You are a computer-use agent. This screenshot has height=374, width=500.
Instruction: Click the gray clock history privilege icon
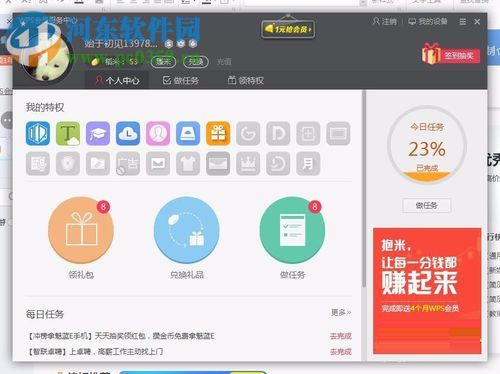pyautogui.click(x=278, y=163)
